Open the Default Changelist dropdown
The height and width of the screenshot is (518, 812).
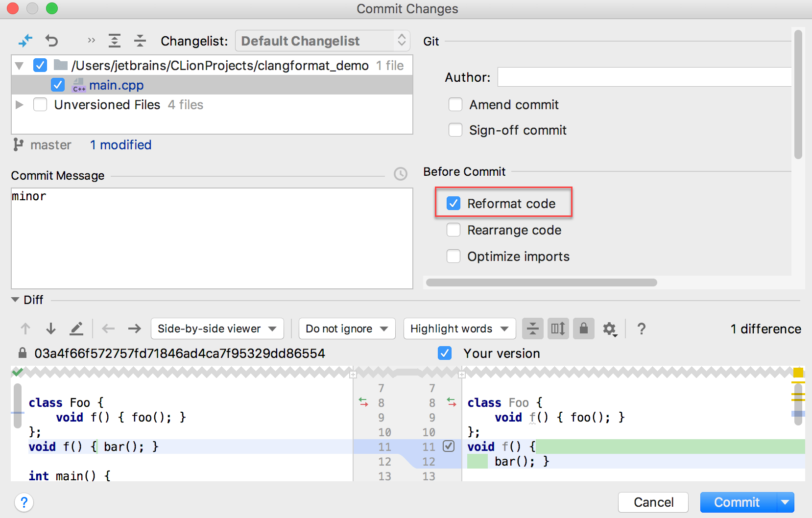[322, 41]
